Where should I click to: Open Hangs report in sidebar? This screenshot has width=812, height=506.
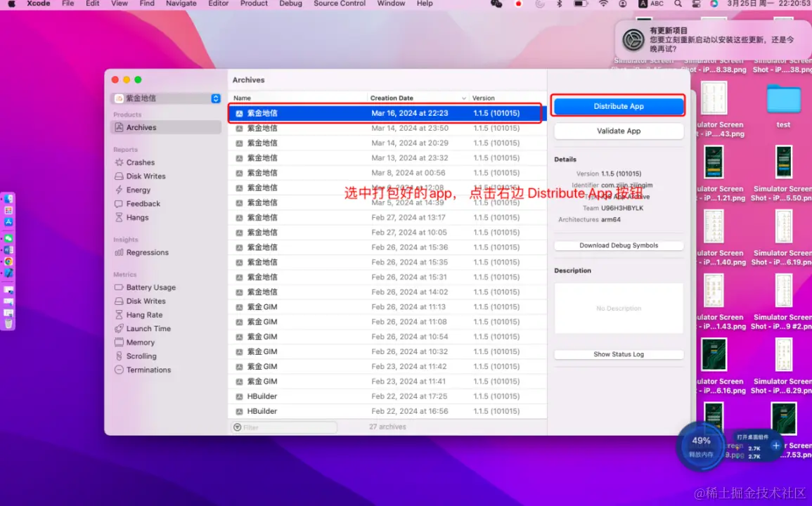click(x=137, y=218)
